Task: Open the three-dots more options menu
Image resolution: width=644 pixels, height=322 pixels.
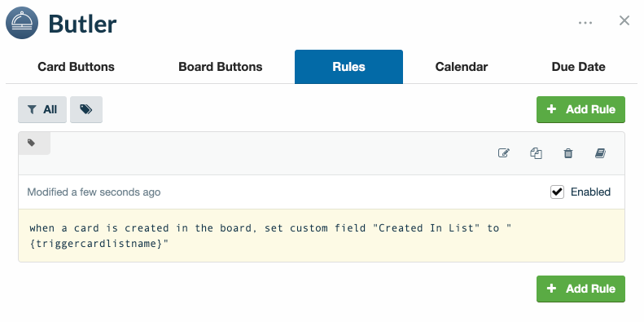Action: pyautogui.click(x=585, y=23)
